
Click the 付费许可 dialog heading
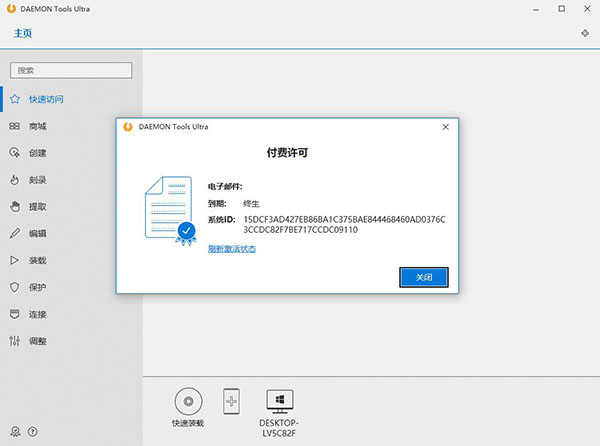pyautogui.click(x=287, y=153)
